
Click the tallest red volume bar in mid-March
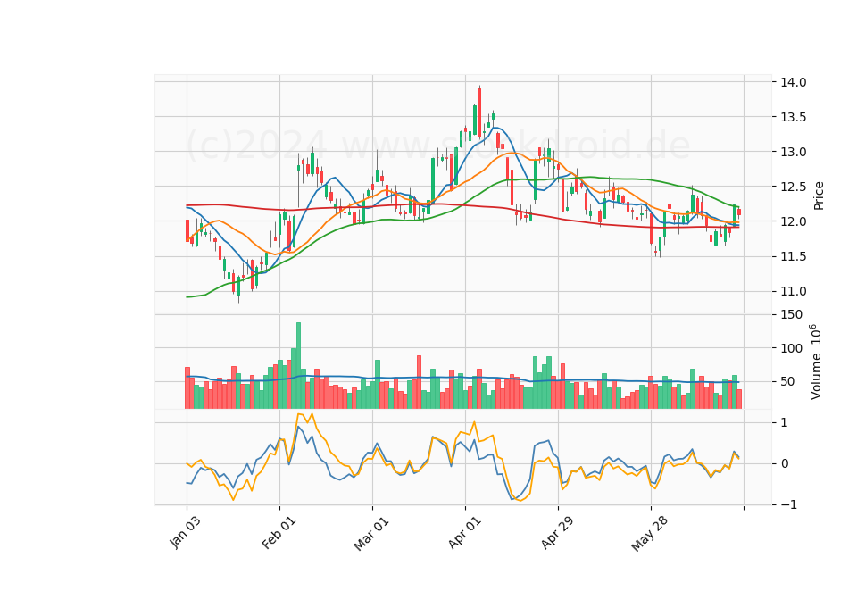tap(420, 382)
